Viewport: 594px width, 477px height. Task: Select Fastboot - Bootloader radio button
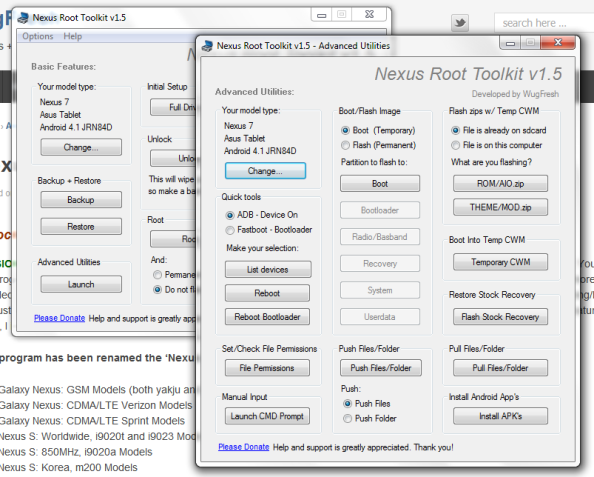point(230,230)
